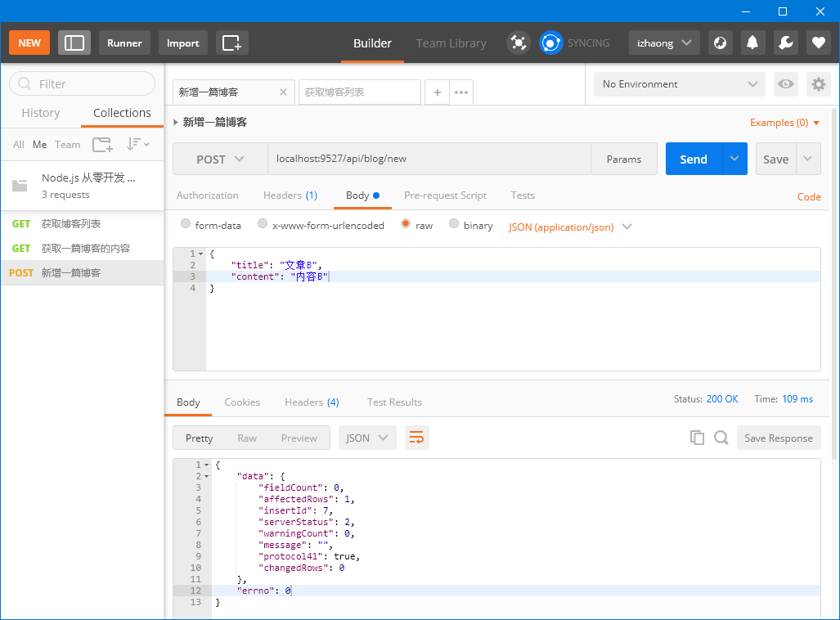Click the blue Send button
Image resolution: width=840 pixels, height=620 pixels.
[694, 159]
